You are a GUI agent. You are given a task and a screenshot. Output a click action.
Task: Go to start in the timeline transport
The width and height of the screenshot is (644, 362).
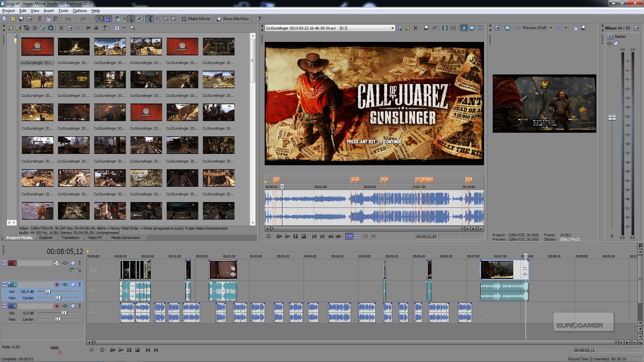click(x=148, y=350)
